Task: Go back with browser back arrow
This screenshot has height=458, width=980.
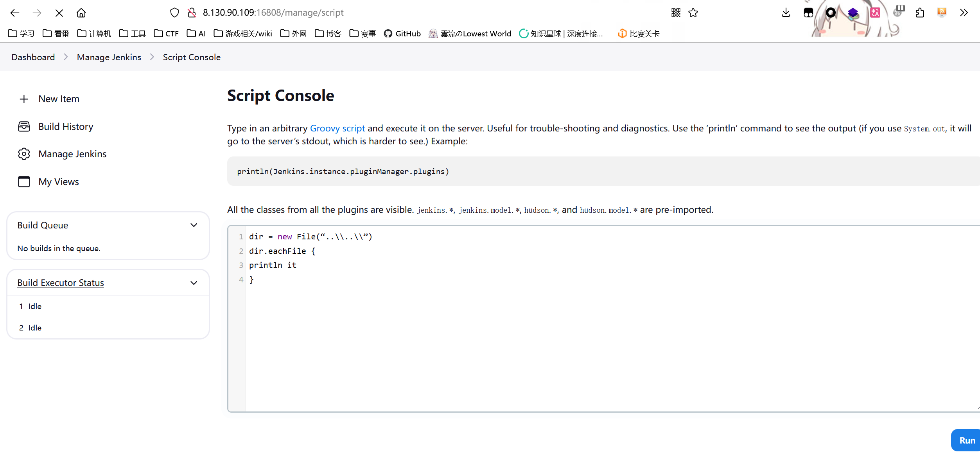Action: (x=15, y=13)
